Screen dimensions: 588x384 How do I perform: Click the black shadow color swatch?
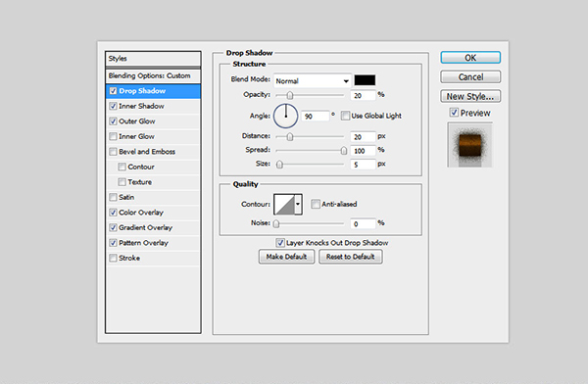click(365, 80)
